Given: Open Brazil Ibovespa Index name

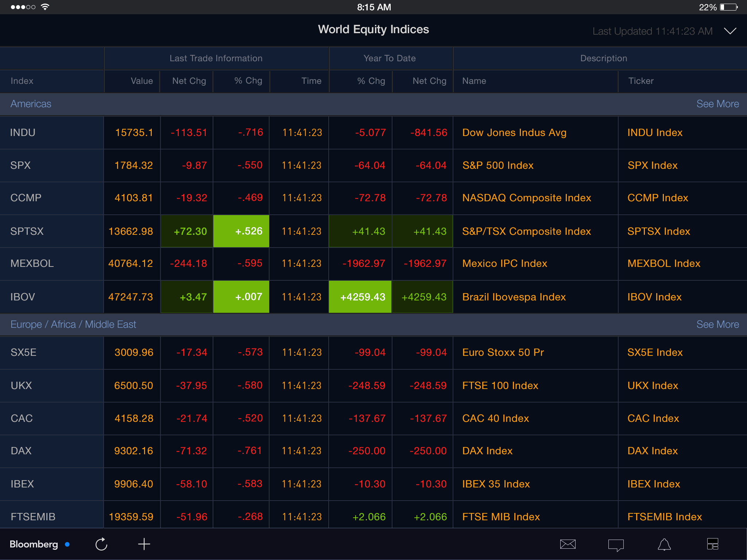Looking at the screenshot, I should (x=514, y=297).
